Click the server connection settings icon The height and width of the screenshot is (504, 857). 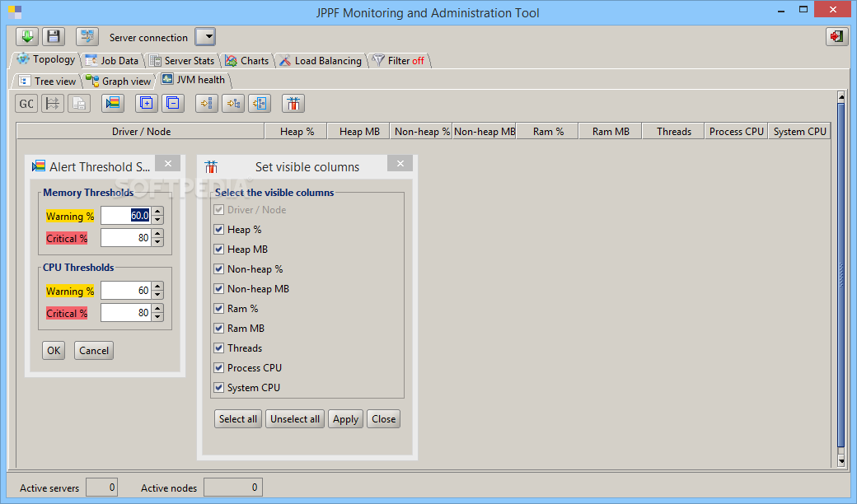(87, 36)
